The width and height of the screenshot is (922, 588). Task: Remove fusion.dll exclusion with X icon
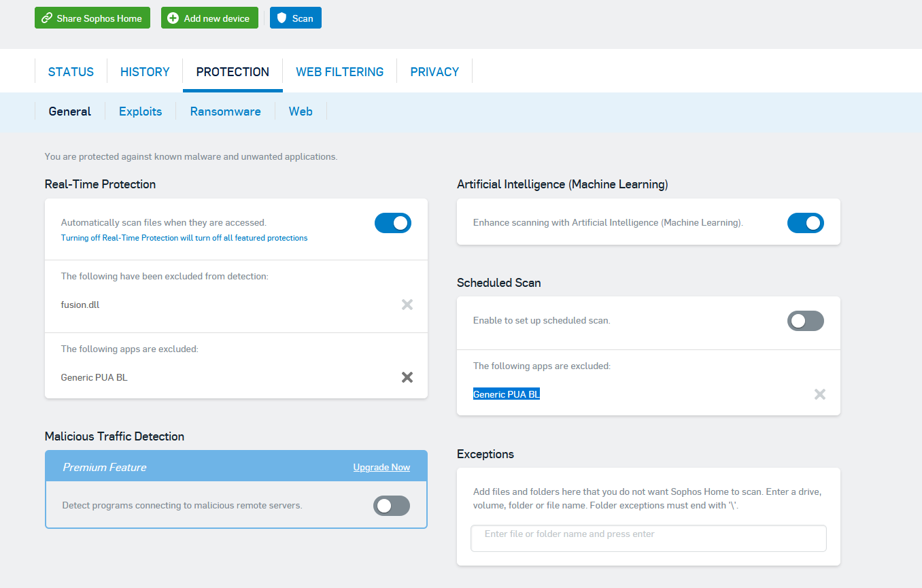coord(407,305)
